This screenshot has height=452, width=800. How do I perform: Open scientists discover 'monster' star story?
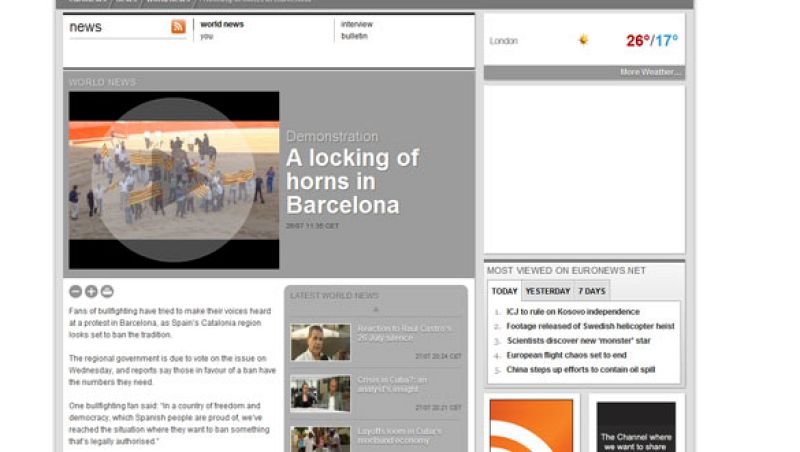coord(579,340)
